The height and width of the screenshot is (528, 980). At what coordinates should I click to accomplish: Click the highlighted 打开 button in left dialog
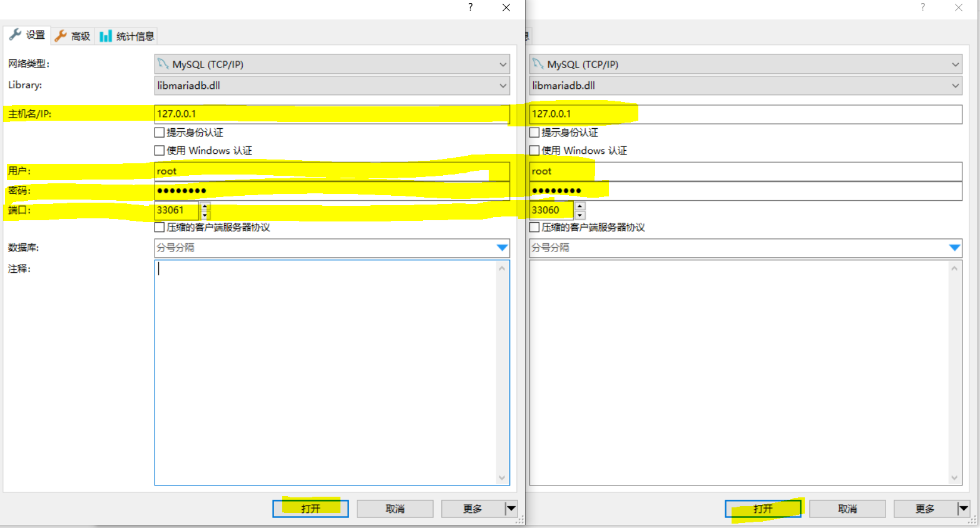click(310, 508)
